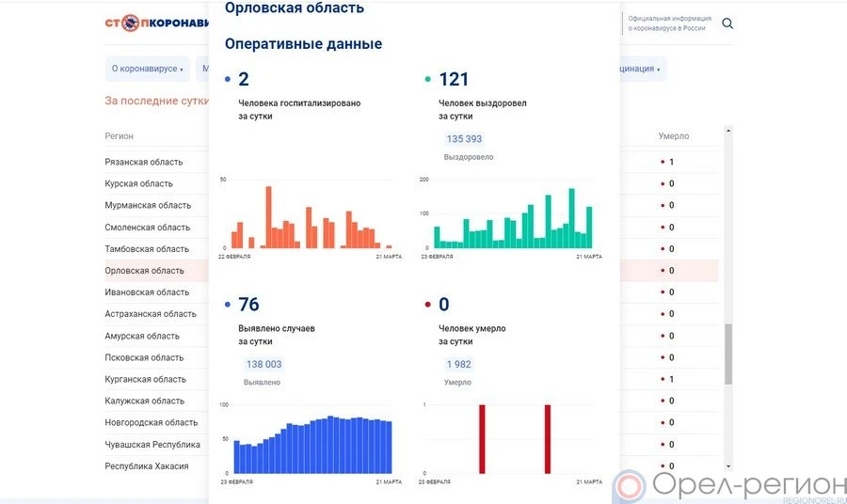The width and height of the screenshot is (847, 504).
Task: Select Рязанская область in region list
Action: (x=143, y=162)
